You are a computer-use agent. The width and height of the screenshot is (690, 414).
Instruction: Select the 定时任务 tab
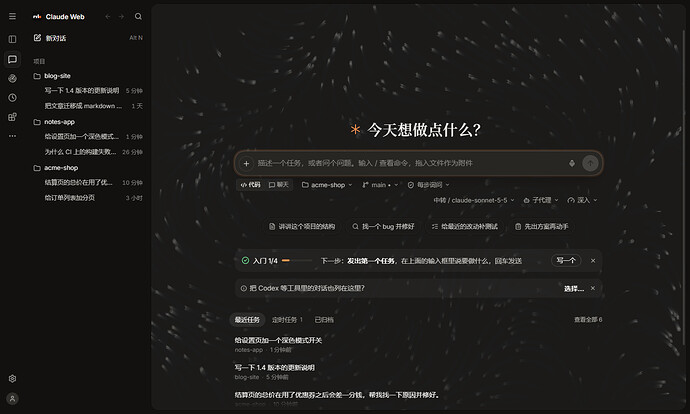pyautogui.click(x=287, y=320)
